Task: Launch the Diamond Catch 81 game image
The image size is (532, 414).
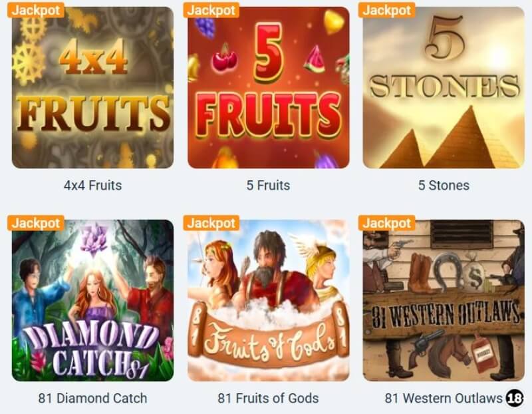Action: pyautogui.click(x=92, y=301)
